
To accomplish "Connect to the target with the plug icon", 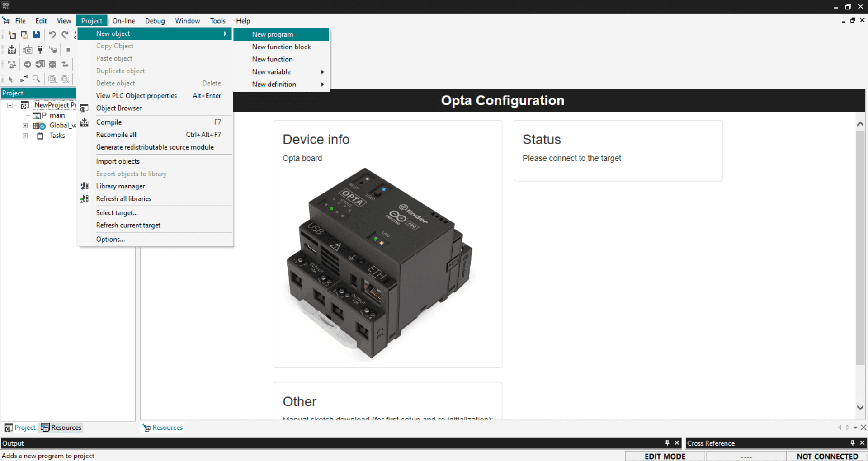I will [x=40, y=50].
